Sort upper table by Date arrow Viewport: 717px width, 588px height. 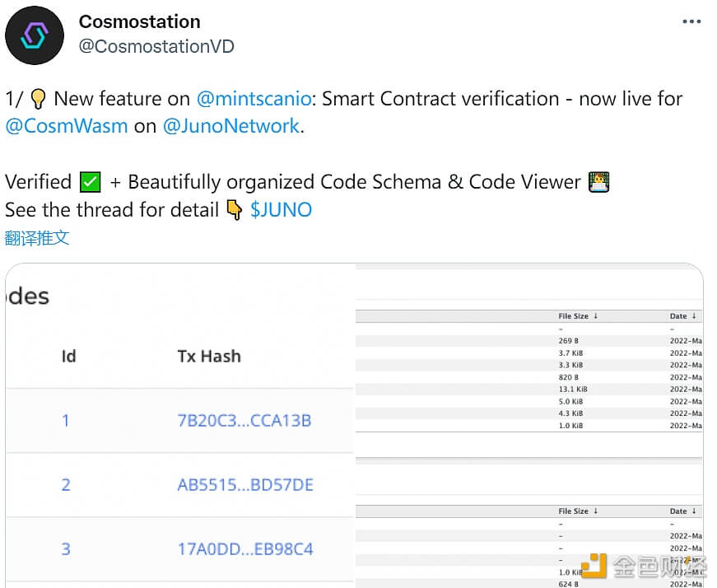click(x=694, y=316)
